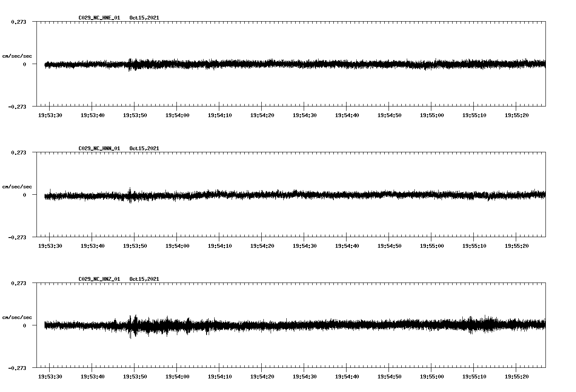Select the 19:53:30 tick label on HNE plot

tap(50, 115)
